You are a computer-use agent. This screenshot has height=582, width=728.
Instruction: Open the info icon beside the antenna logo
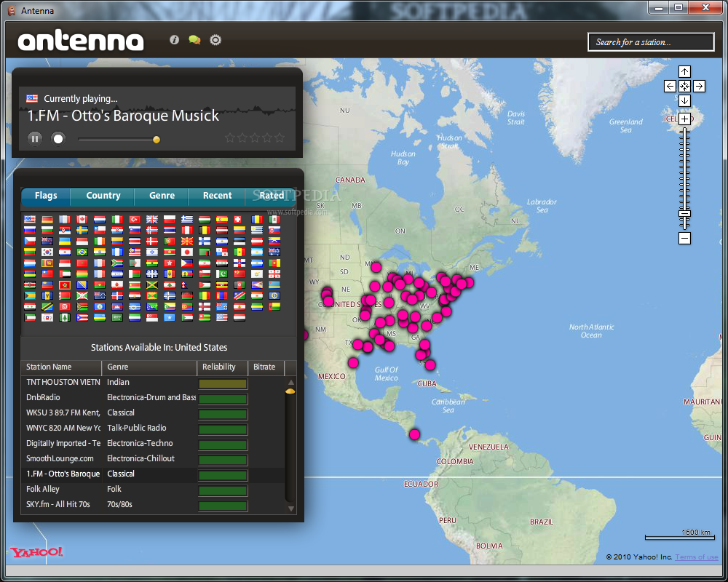[x=174, y=40]
